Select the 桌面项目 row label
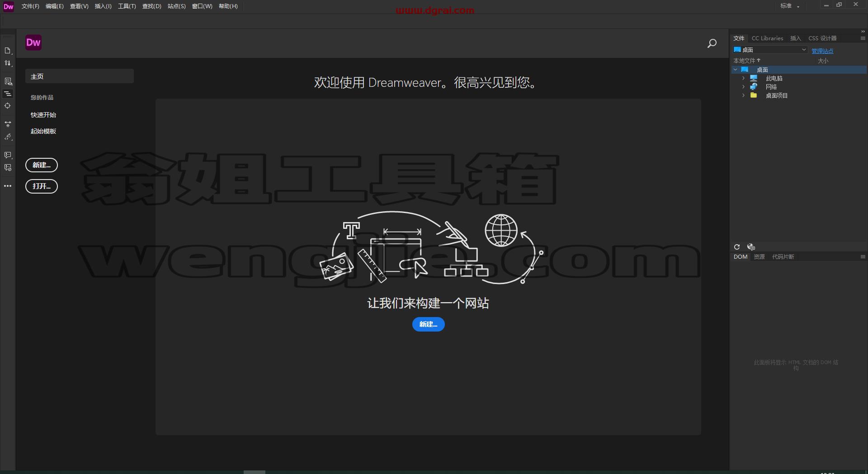868x474 pixels. pyautogui.click(x=777, y=95)
